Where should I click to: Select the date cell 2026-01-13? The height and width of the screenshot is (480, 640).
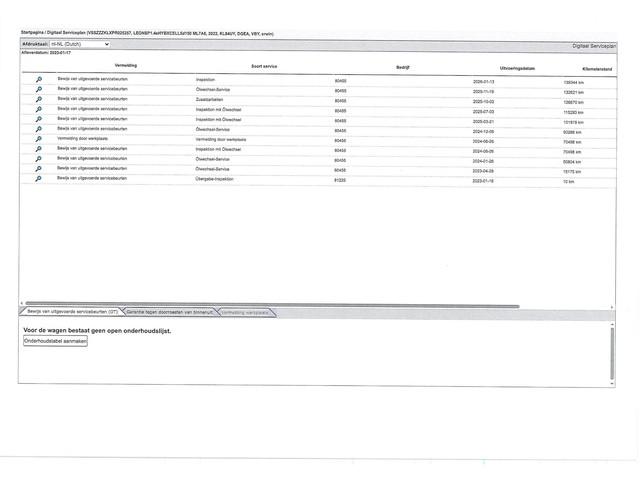(x=483, y=82)
